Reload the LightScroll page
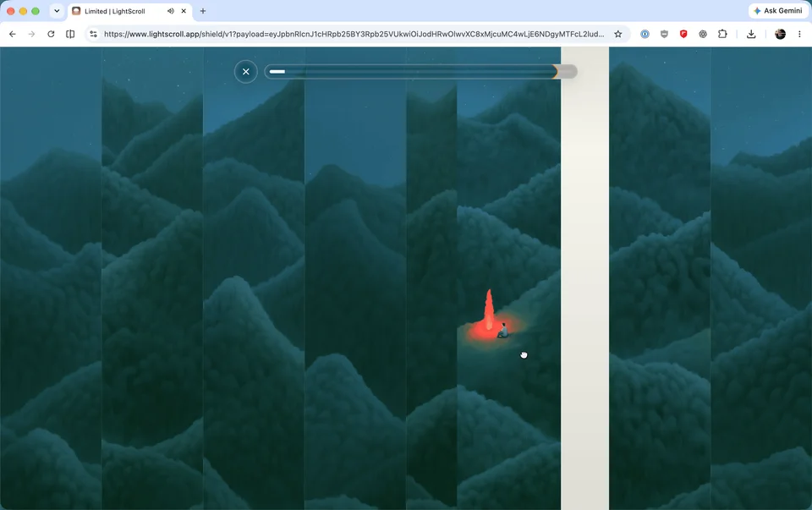The image size is (812, 510). click(x=51, y=34)
